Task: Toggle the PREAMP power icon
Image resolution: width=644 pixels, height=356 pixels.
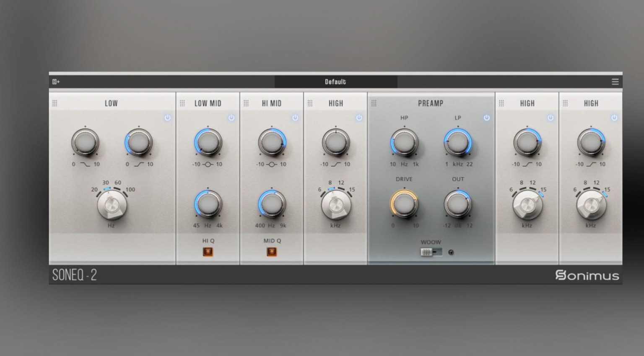Action: pyautogui.click(x=486, y=118)
